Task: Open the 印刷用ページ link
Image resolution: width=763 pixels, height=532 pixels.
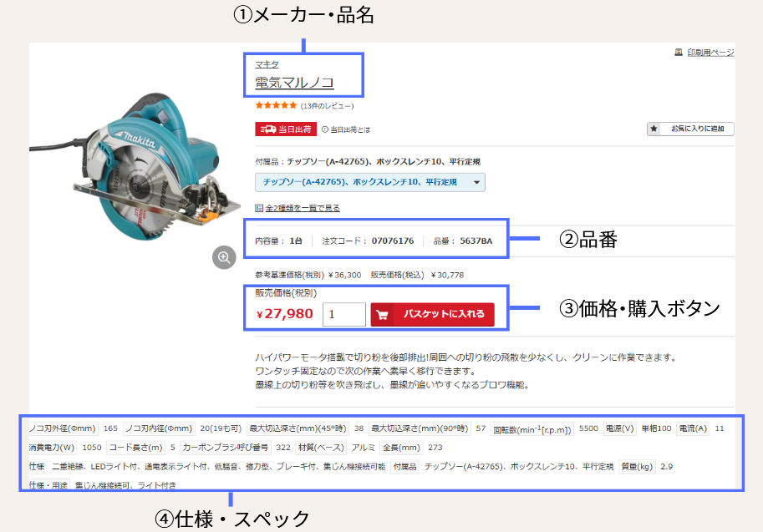Action: 710,52
